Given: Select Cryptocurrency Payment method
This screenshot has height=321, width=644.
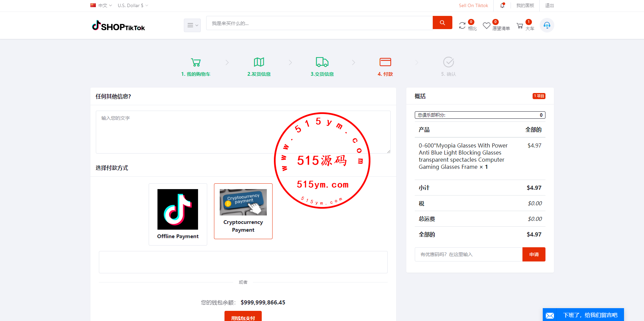Looking at the screenshot, I should pyautogui.click(x=243, y=211).
